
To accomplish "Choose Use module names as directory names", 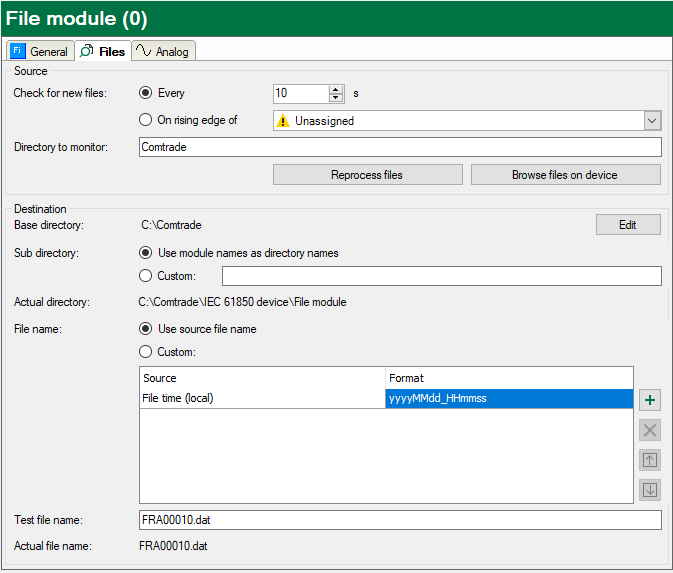I will click(146, 253).
